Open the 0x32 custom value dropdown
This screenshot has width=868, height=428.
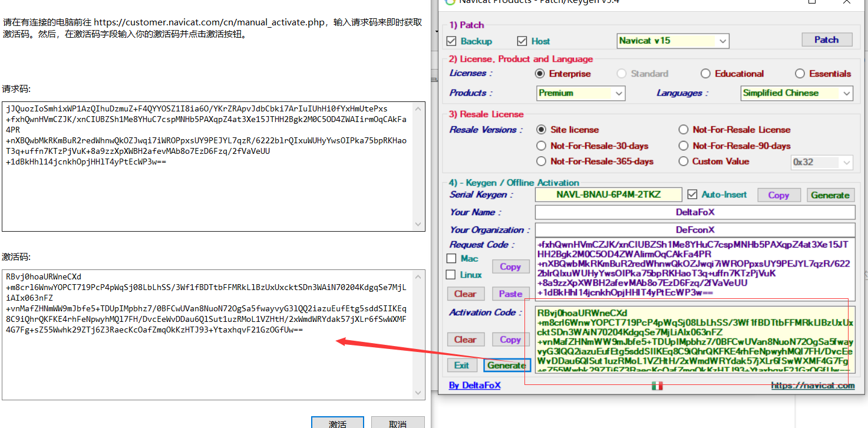tap(821, 162)
